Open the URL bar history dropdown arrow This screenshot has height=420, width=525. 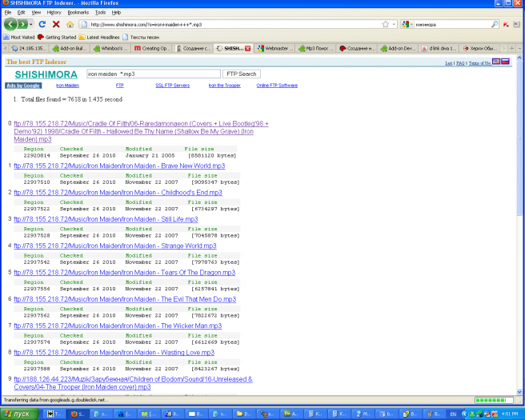[x=394, y=24]
